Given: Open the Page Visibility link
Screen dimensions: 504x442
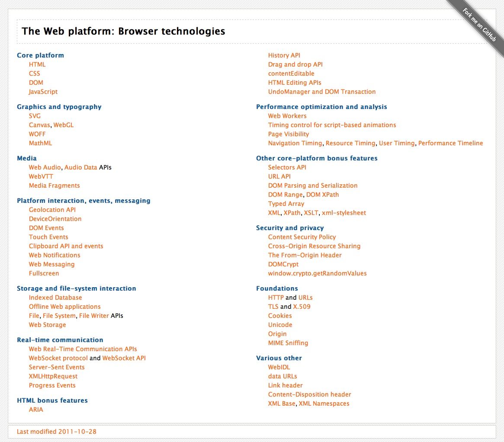Looking at the screenshot, I should [x=288, y=134].
